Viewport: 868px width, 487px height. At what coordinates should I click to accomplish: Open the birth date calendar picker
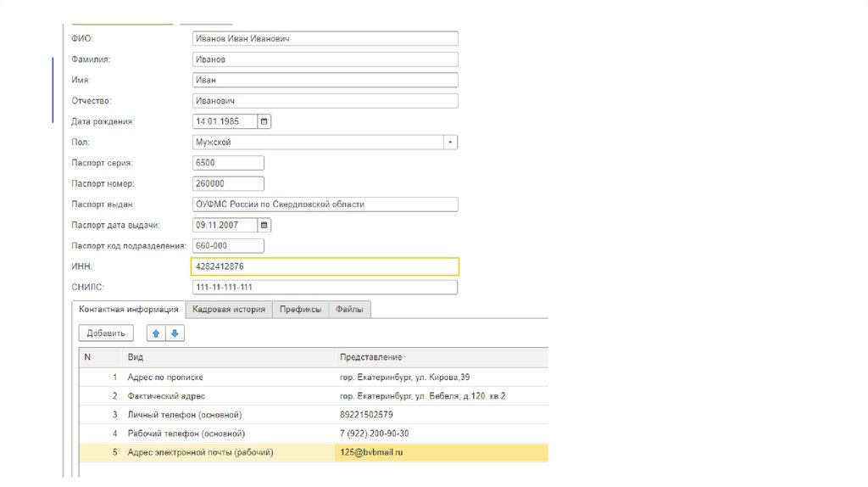[x=264, y=121]
